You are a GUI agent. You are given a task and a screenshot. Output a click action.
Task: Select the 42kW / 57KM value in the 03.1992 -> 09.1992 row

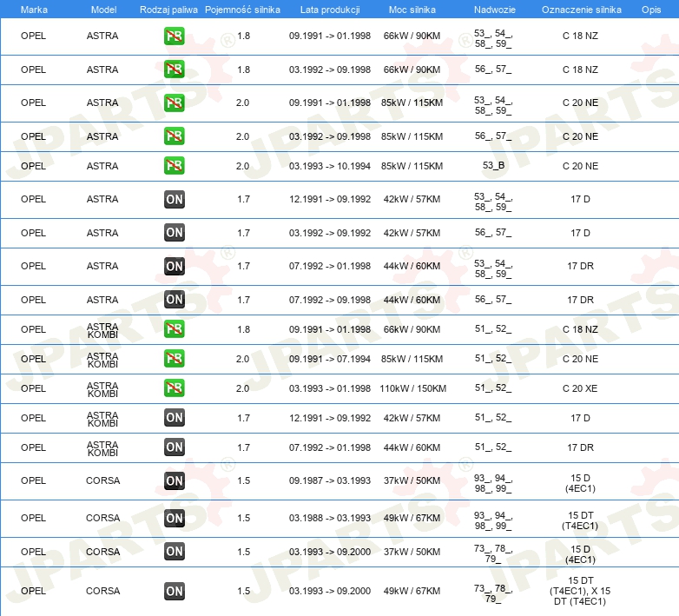coord(412,233)
